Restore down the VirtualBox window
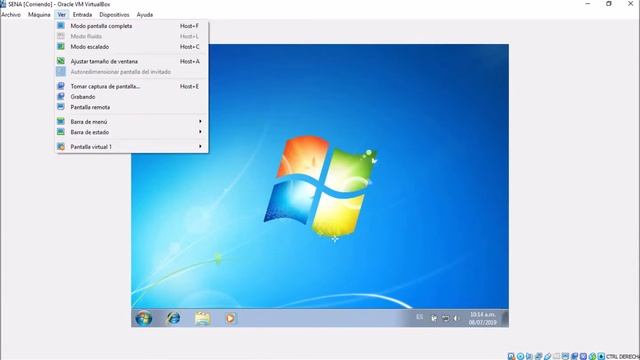The image size is (640, 360). (609, 4)
